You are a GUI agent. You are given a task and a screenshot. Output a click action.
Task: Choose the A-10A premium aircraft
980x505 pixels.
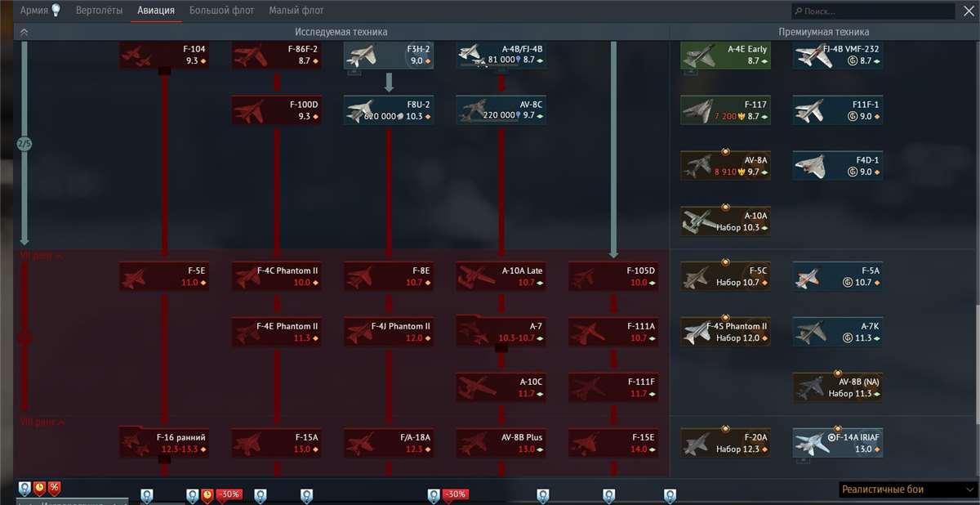click(x=725, y=221)
